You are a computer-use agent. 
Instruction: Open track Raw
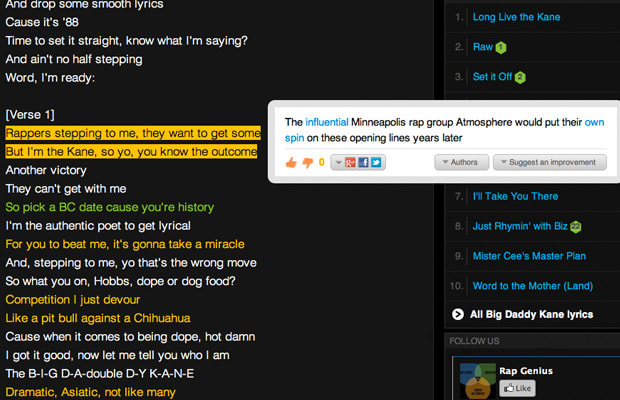(x=483, y=47)
